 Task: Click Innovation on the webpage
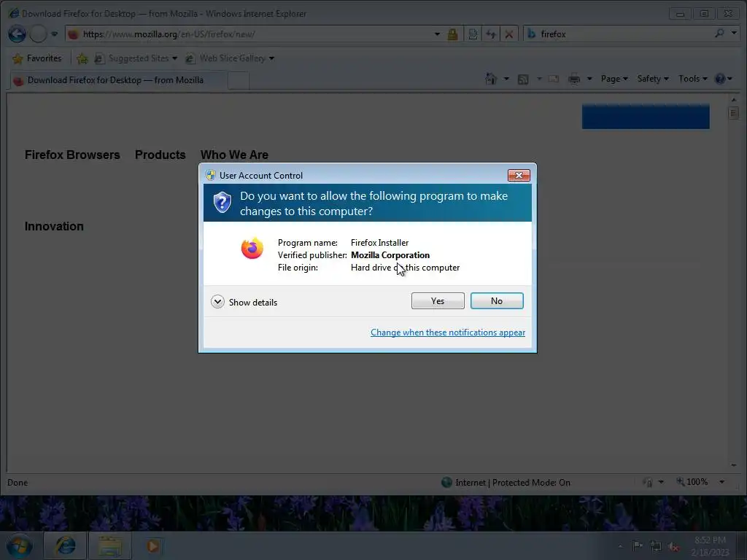click(54, 226)
